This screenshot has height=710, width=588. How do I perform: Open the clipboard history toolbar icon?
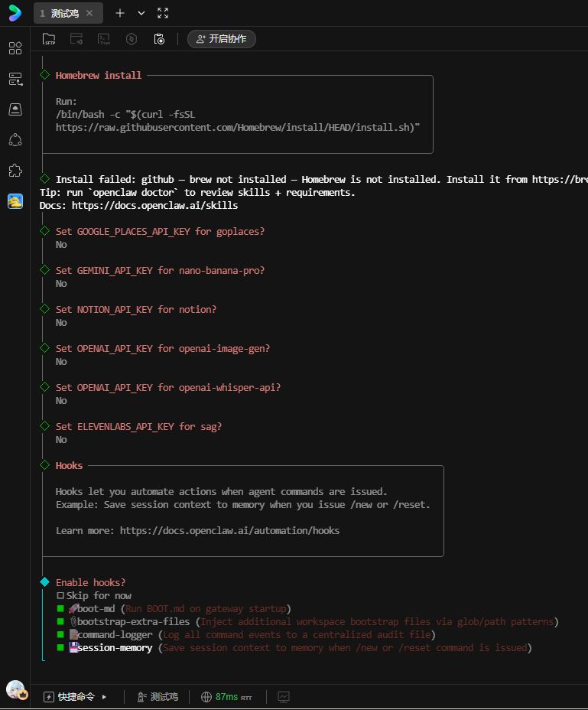[159, 39]
